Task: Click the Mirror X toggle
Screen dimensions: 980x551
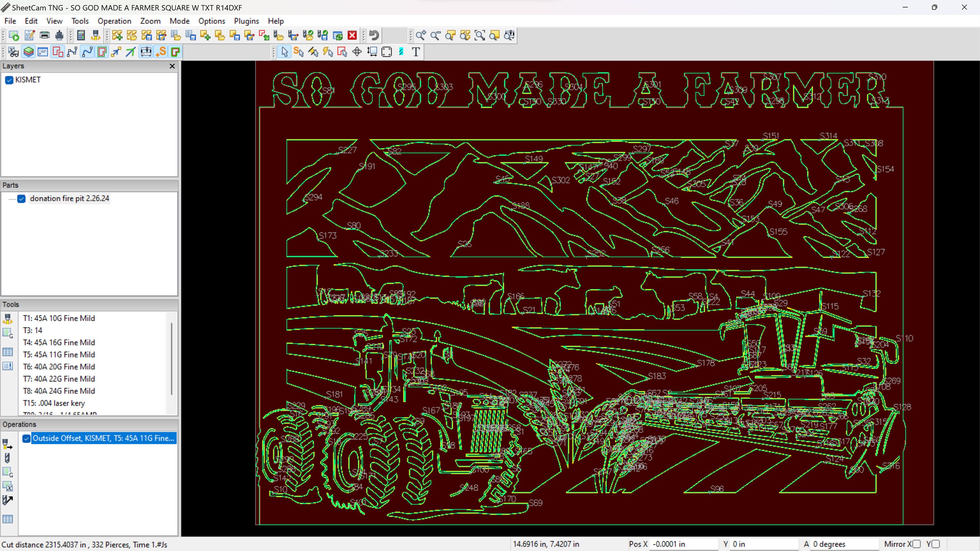Action: point(918,544)
